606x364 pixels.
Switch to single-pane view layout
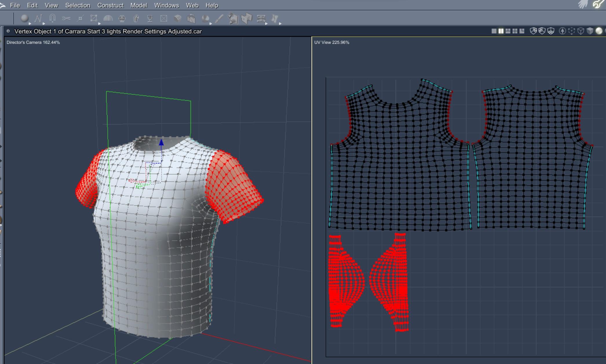point(494,31)
